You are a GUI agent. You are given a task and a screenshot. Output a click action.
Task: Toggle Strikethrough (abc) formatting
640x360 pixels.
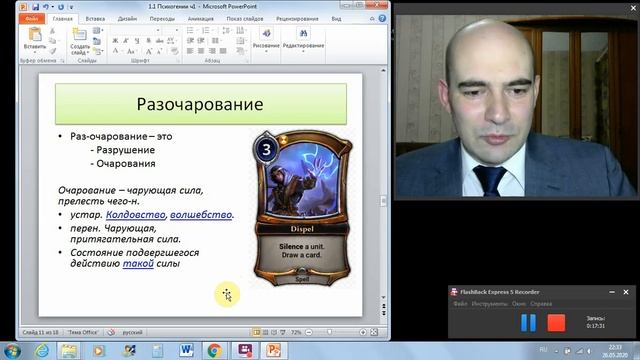pyautogui.click(x=160, y=41)
